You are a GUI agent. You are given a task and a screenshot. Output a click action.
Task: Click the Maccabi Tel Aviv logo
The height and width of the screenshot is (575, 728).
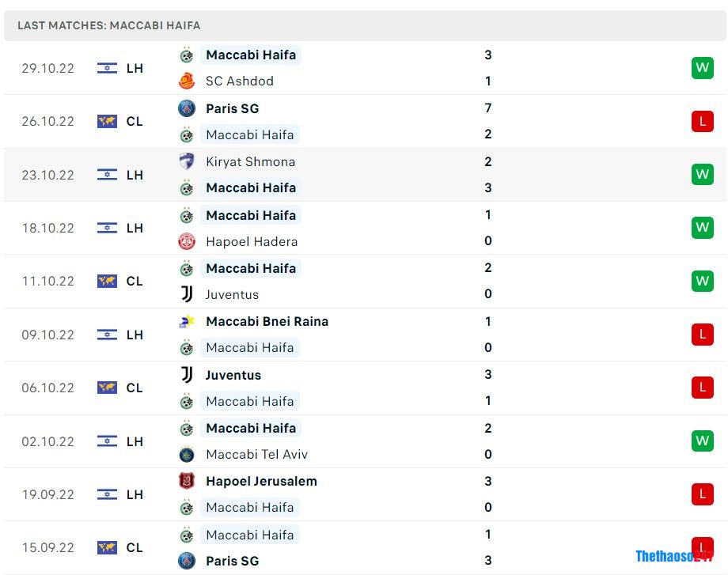coord(187,455)
